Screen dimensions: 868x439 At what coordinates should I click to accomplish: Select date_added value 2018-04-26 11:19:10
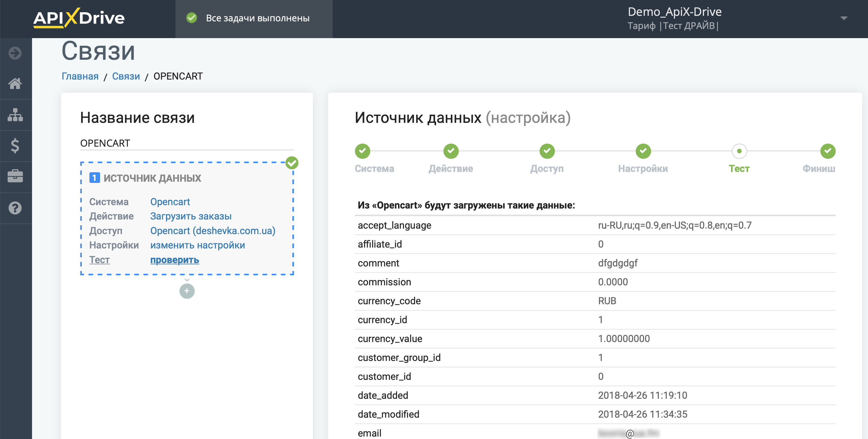[x=642, y=395]
